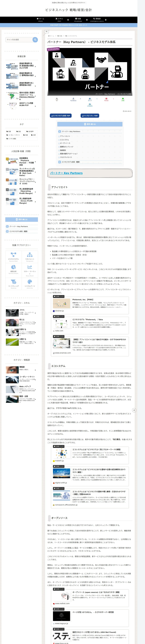Click the search magnifier button in the sidebar
145x644 pixels.
(x=35, y=39)
